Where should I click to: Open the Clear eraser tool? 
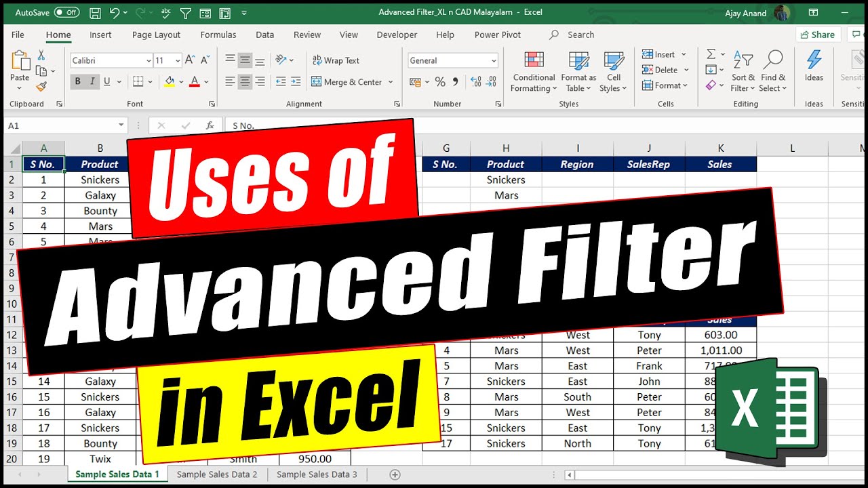711,85
